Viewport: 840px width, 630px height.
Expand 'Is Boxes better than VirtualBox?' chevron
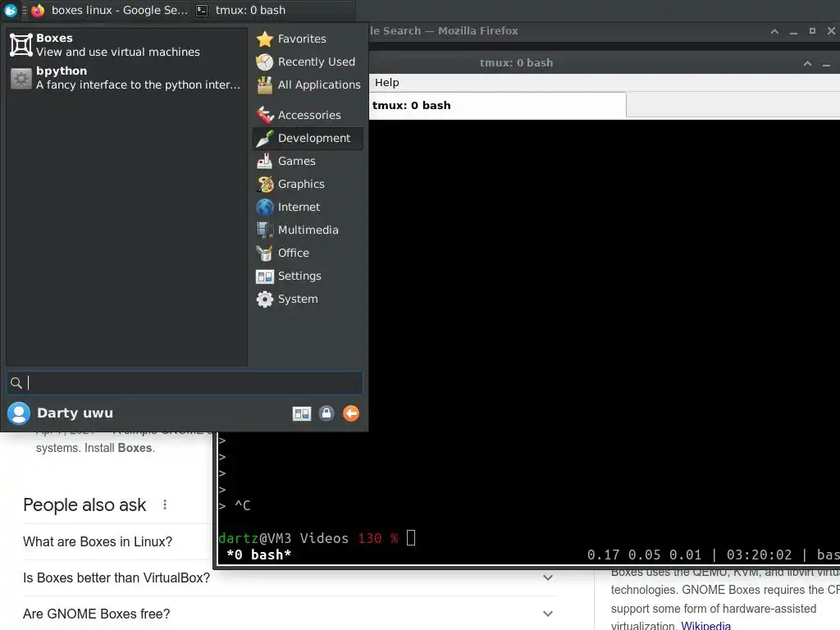tap(547, 577)
